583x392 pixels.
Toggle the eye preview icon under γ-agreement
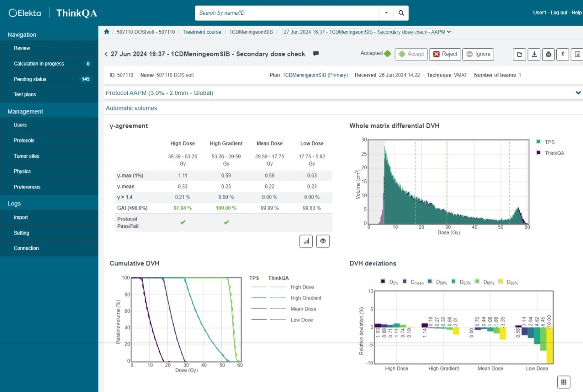[x=323, y=241]
